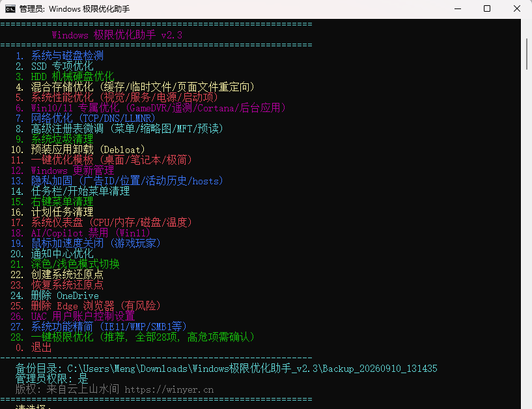This screenshot has height=409, width=532.
Task: Click the header Windows 极限优化助手 v2.3
Action: click(117, 35)
